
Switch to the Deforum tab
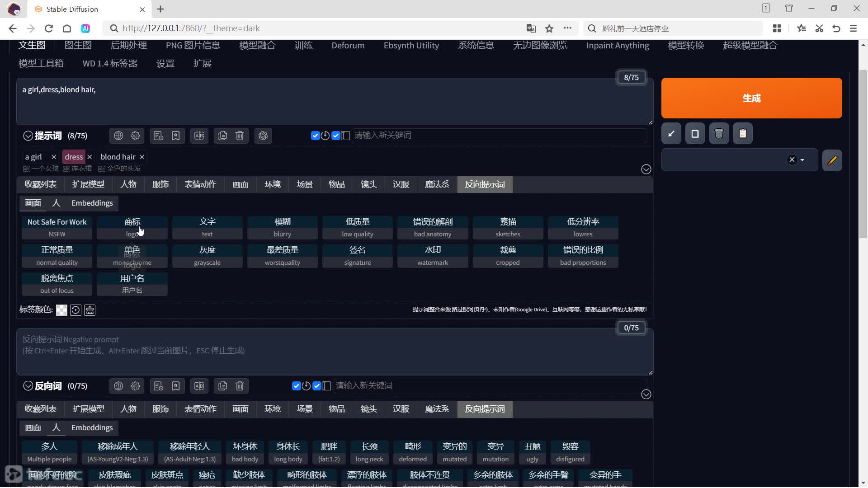[x=348, y=45]
